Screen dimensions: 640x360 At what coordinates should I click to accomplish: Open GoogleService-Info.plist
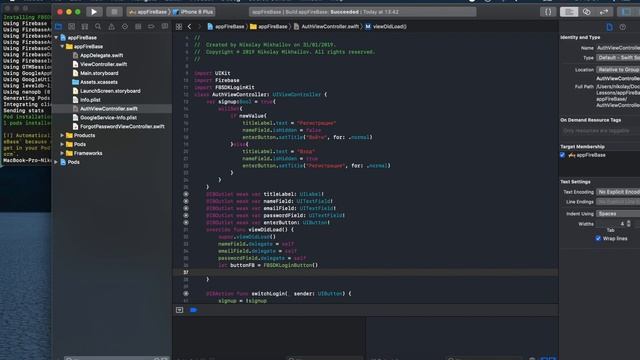[108, 118]
